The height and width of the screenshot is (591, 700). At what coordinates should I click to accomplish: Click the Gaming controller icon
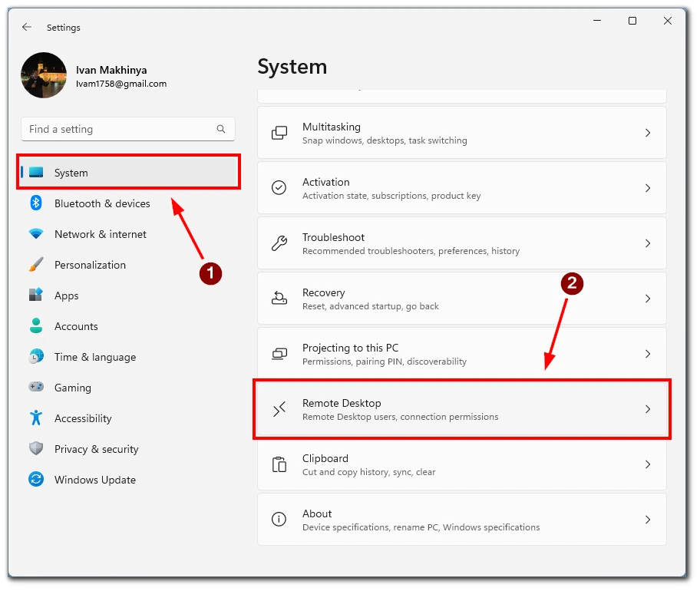click(x=36, y=388)
